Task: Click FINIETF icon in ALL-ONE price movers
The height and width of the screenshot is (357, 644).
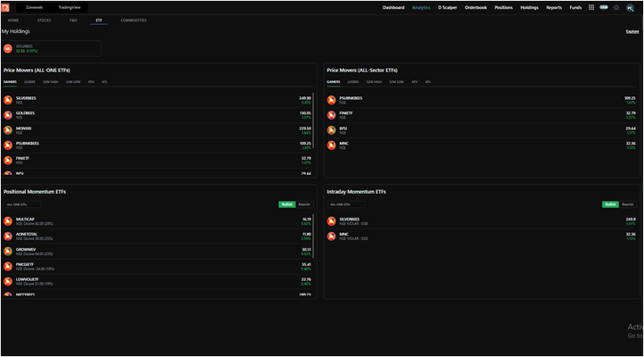Action: (8, 161)
